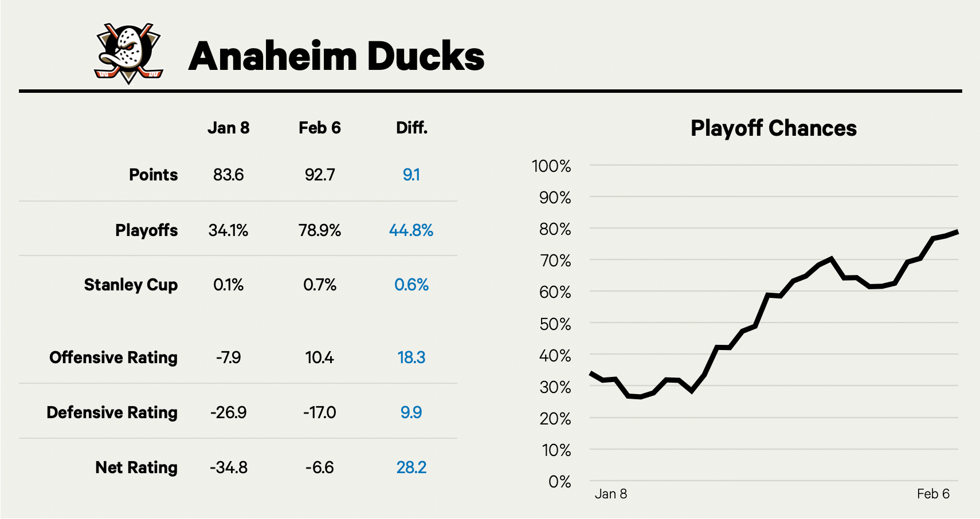Click the Jan 8 chart axis label
Image resolution: width=980 pixels, height=519 pixels.
[611, 494]
